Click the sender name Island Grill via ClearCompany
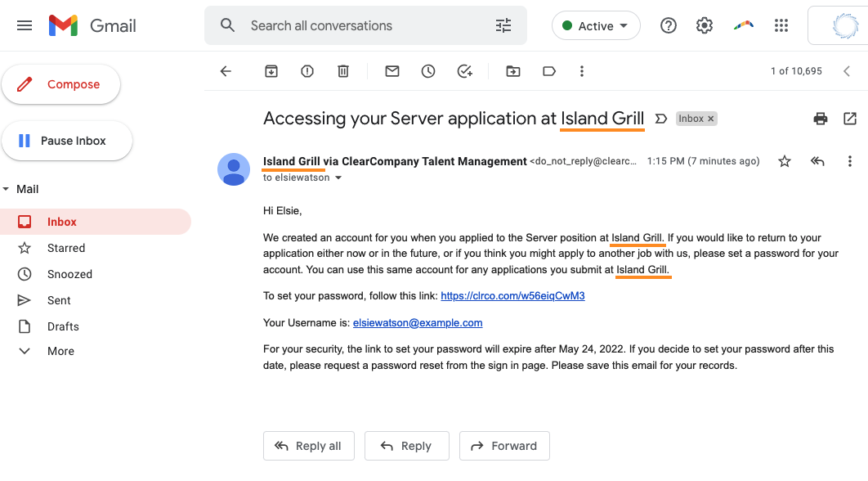Image resolution: width=868 pixels, height=481 pixels. coord(395,161)
